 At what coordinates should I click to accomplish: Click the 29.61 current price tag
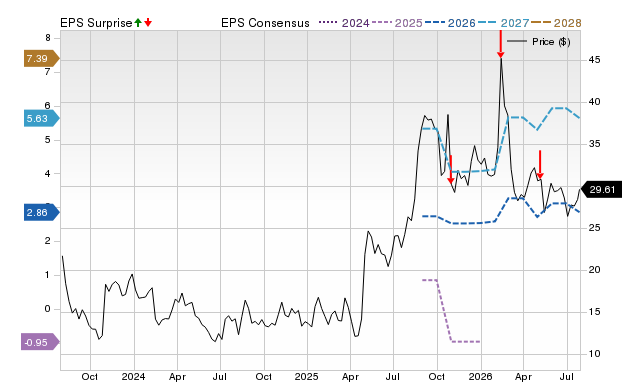click(601, 190)
